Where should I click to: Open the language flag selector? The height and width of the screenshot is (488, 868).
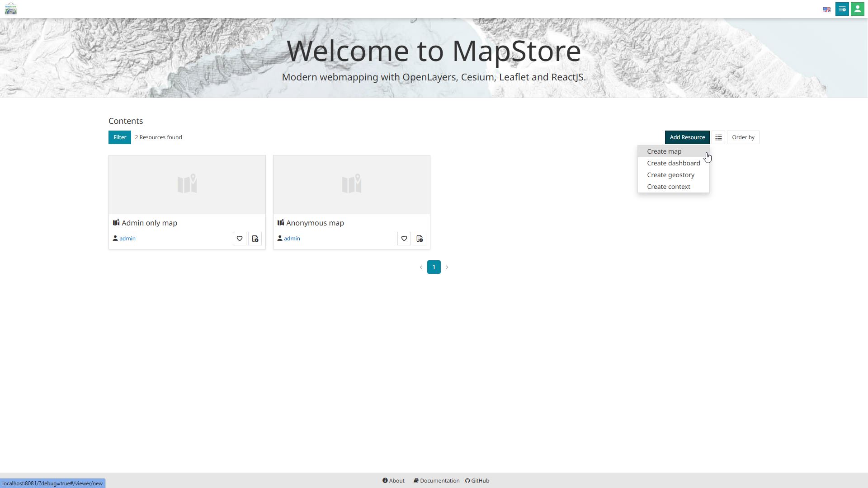pos(827,9)
